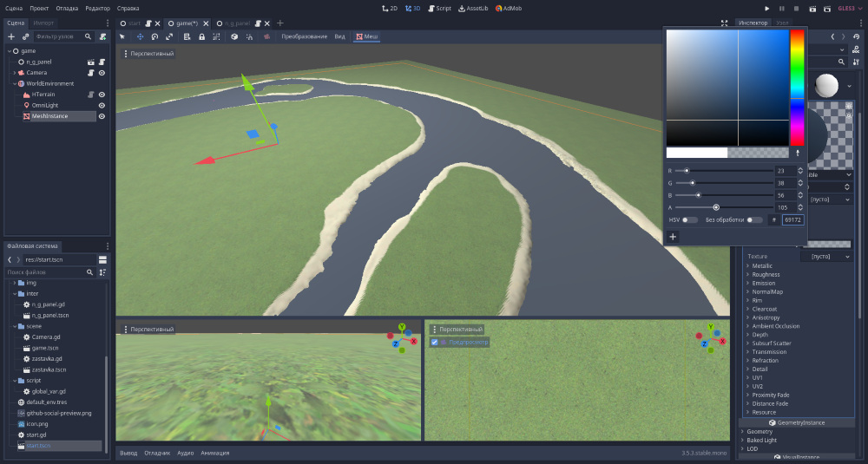Click the rainbow hue slider strip
The height and width of the screenshot is (464, 868).
[797, 87]
